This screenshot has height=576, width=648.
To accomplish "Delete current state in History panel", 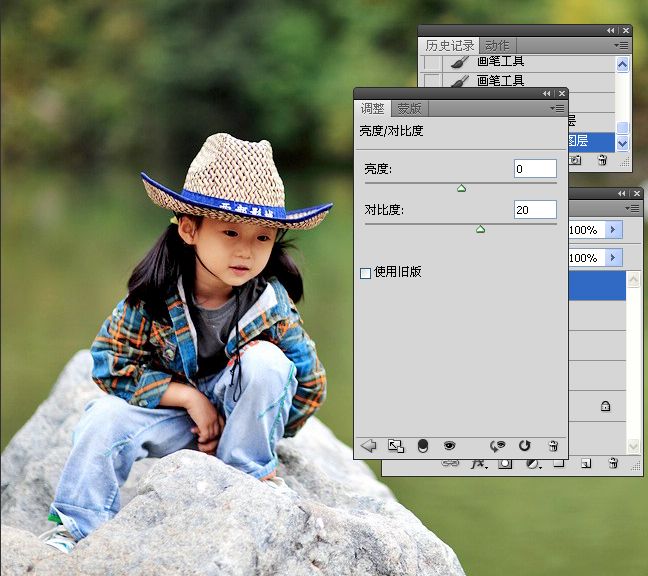I will pyautogui.click(x=603, y=159).
